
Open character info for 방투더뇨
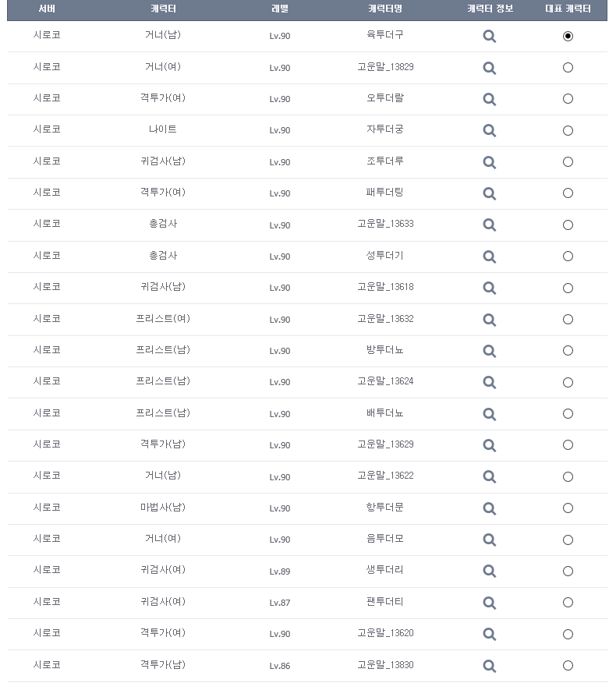pyautogui.click(x=489, y=351)
